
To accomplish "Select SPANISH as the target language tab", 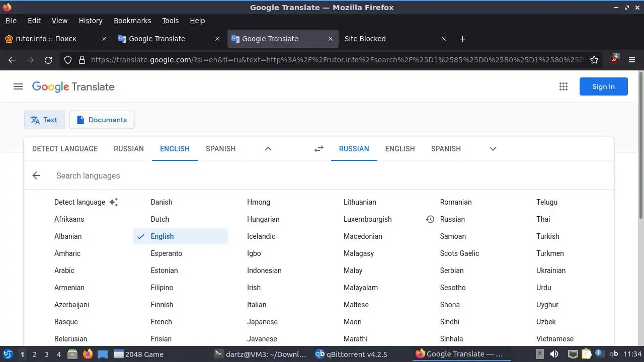I will (446, 149).
